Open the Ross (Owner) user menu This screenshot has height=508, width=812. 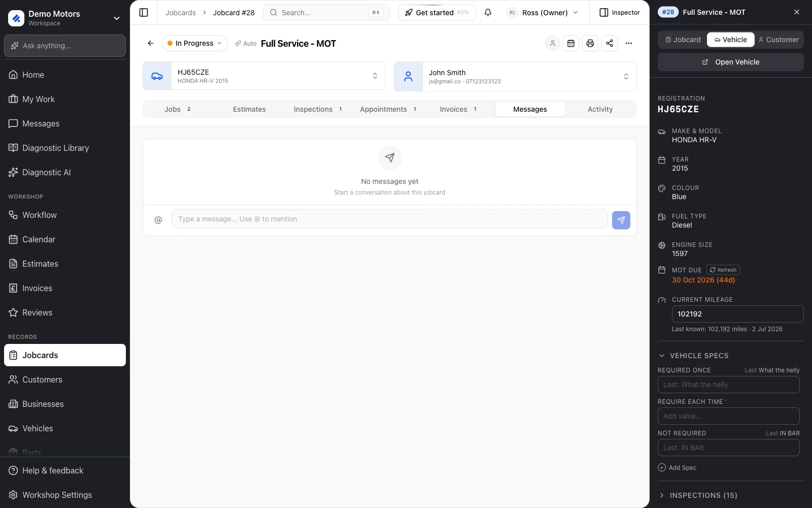pyautogui.click(x=544, y=13)
